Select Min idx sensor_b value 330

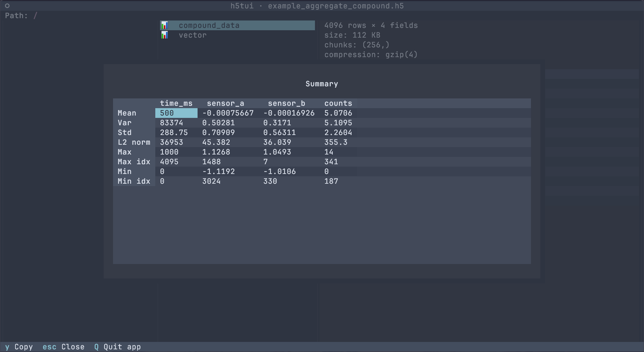click(x=270, y=181)
